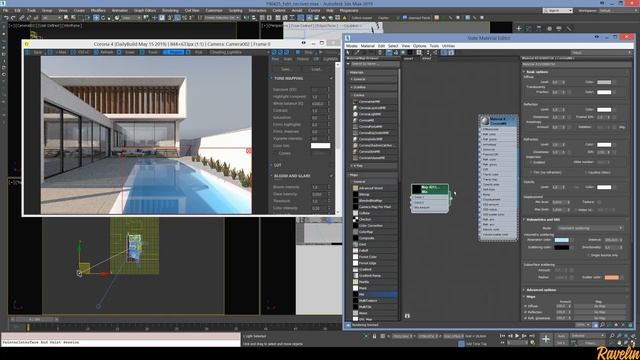Click the Color tint white swatch

pyautogui.click(x=320, y=146)
